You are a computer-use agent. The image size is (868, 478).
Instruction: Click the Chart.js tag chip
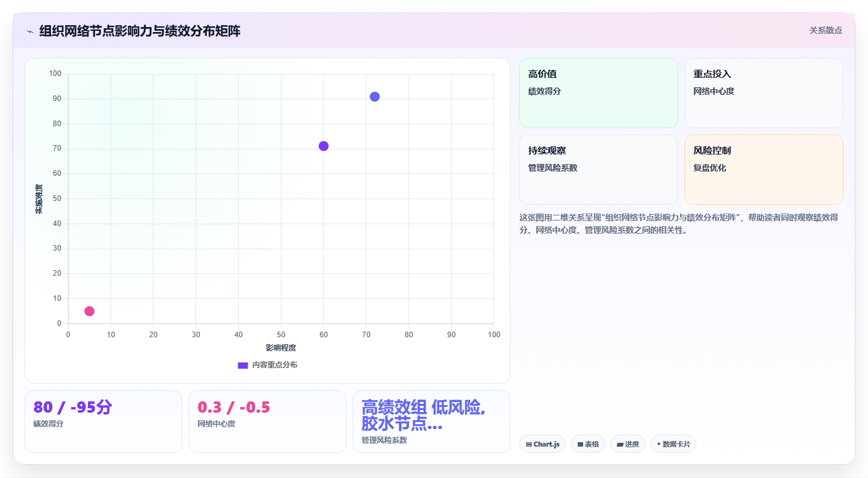click(542, 444)
